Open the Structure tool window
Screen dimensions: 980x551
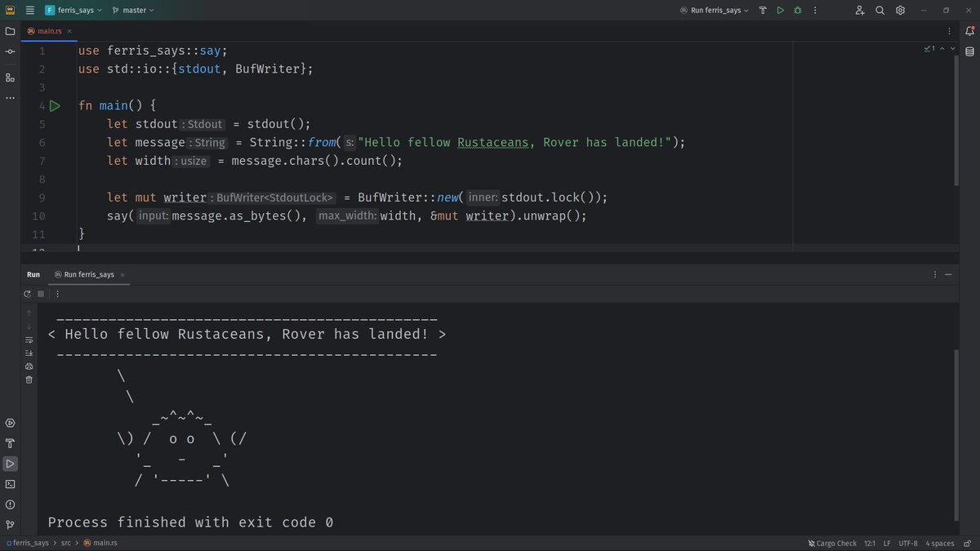[x=10, y=78]
